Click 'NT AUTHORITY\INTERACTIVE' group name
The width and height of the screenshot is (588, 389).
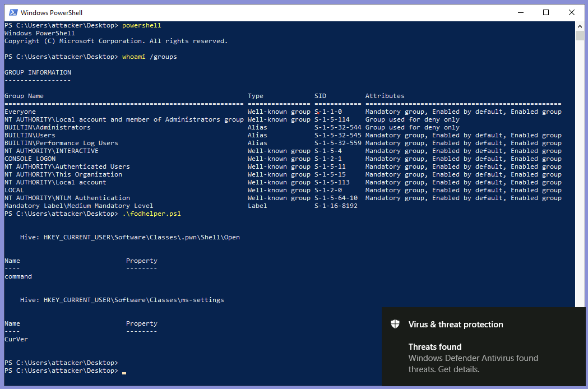[x=52, y=151]
